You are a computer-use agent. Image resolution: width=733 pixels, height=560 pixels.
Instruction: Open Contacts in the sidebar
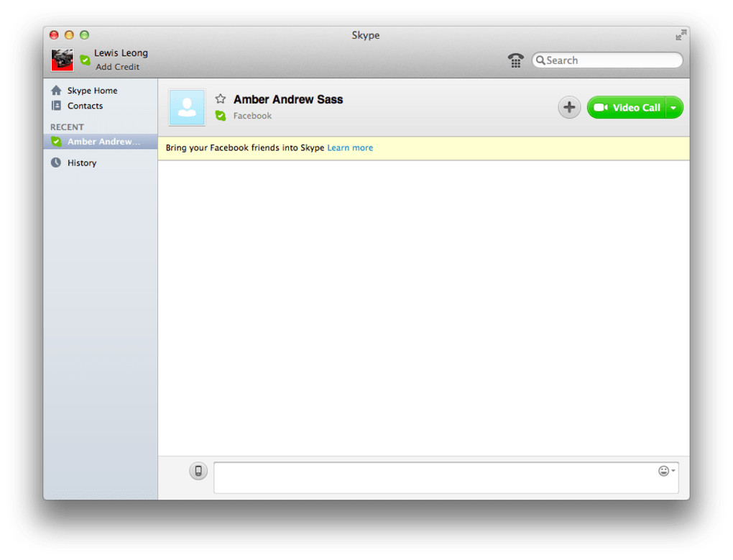[x=84, y=106]
